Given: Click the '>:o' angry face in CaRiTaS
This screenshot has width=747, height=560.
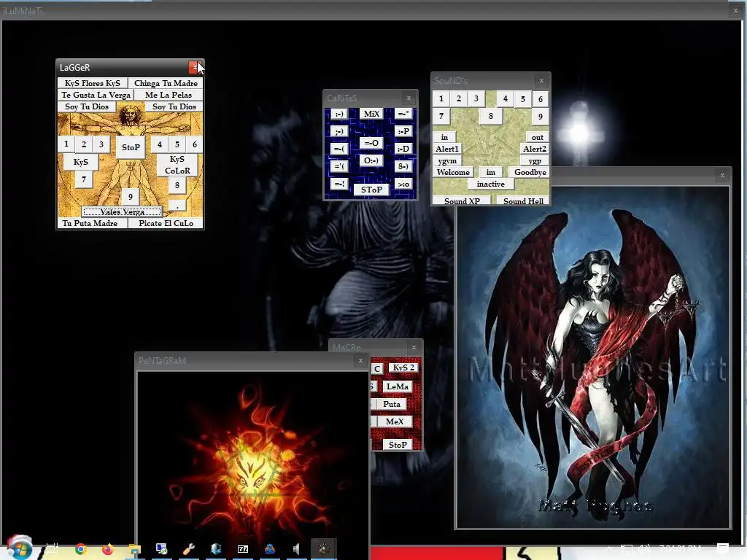Looking at the screenshot, I should [x=403, y=184].
